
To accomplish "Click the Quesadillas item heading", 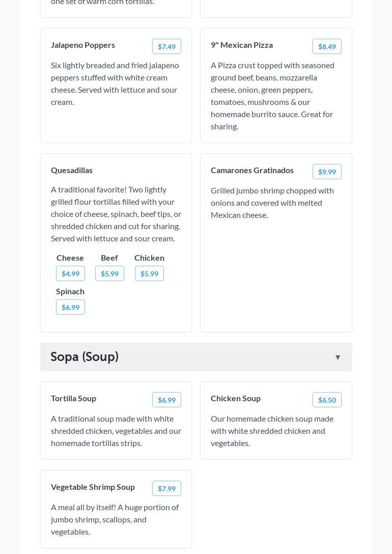I will coord(72,170).
